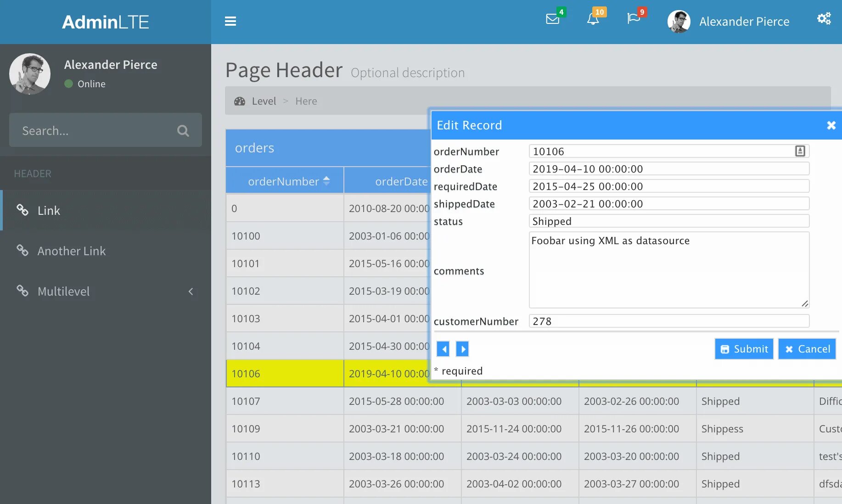Select order row 10109

tap(534, 429)
